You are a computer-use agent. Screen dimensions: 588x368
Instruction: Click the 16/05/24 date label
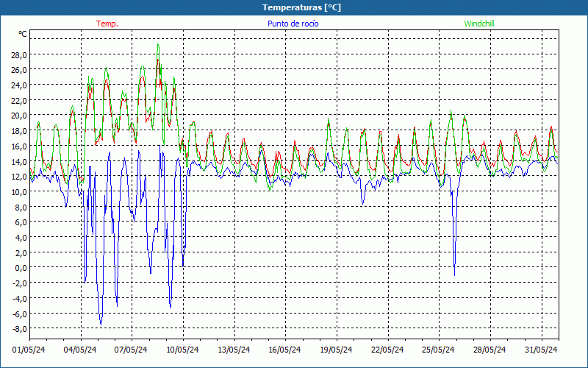(x=285, y=350)
